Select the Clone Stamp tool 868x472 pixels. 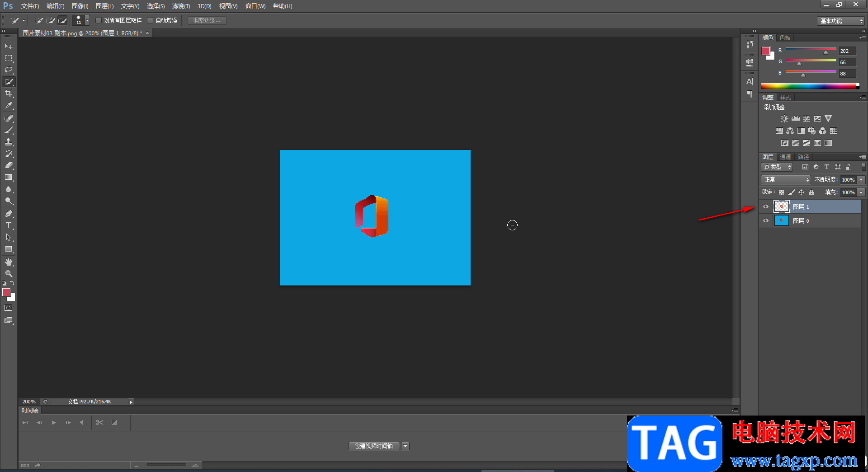click(9, 142)
